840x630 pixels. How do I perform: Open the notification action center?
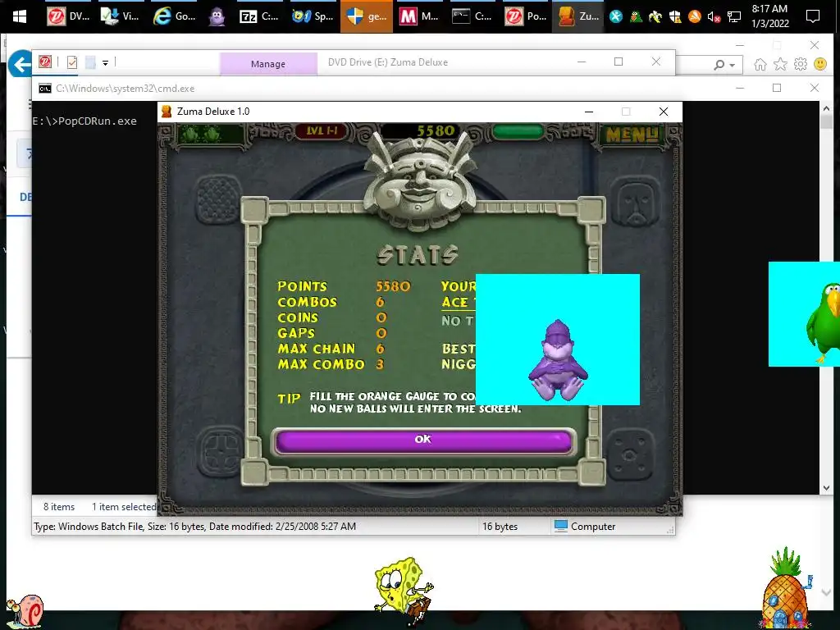click(x=813, y=16)
